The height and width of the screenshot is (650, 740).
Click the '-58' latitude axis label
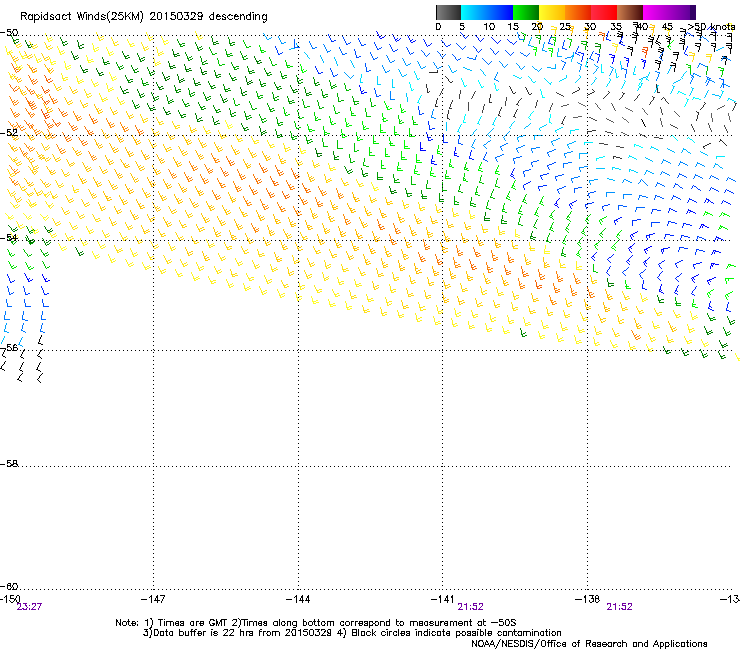click(9, 464)
